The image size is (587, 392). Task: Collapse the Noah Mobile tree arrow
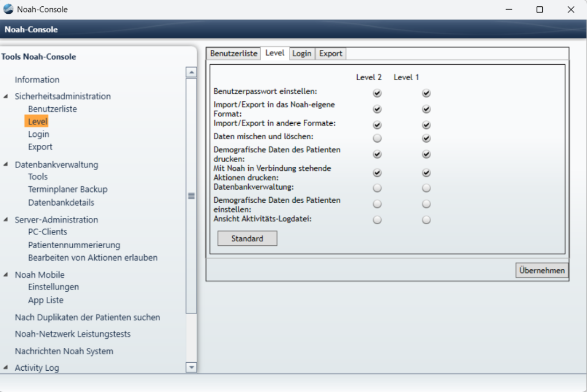pos(6,275)
